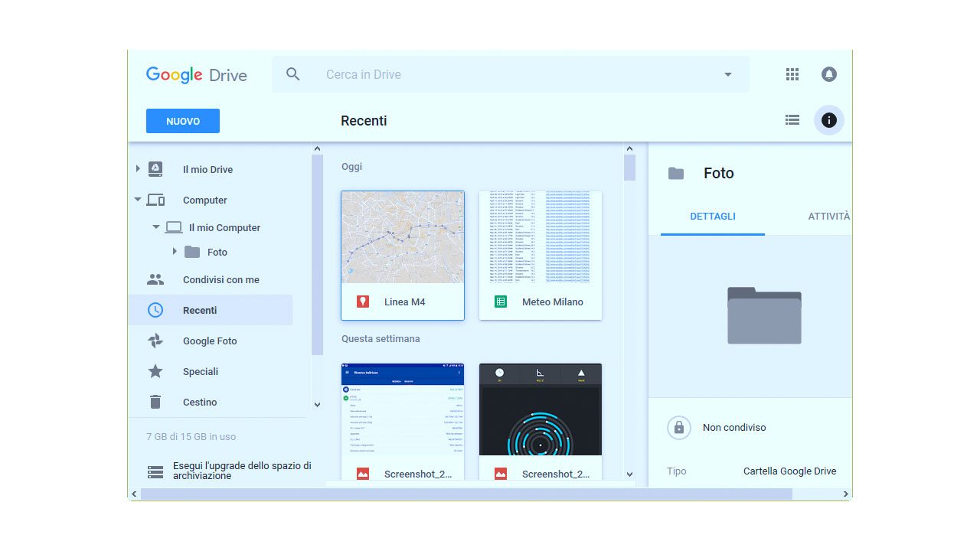The image size is (980, 551).
Task: Collapse the Computer tree node
Action: click(x=138, y=200)
